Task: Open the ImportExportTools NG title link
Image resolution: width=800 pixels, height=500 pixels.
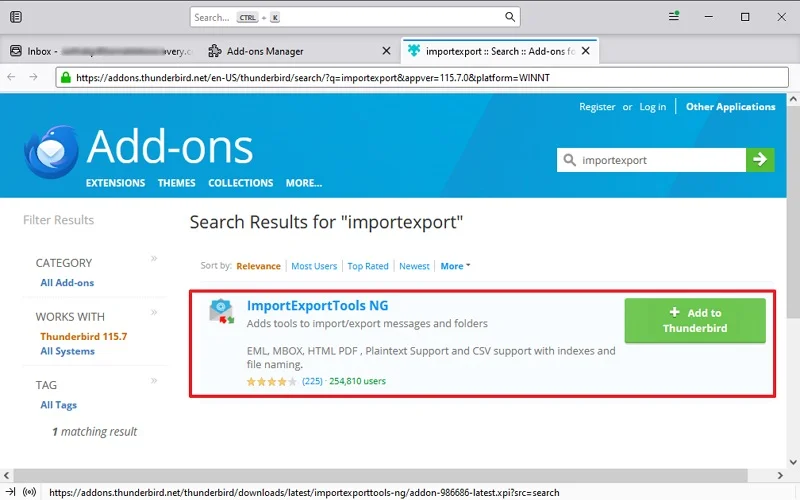Action: (317, 306)
